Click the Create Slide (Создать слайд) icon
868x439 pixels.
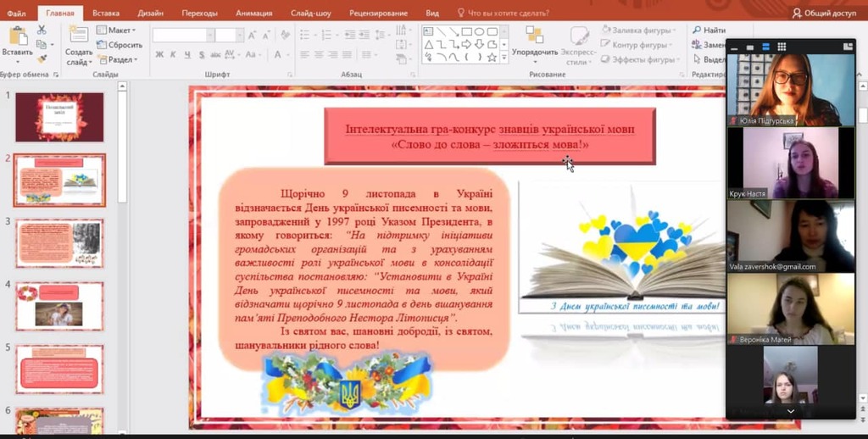pyautogui.click(x=79, y=34)
